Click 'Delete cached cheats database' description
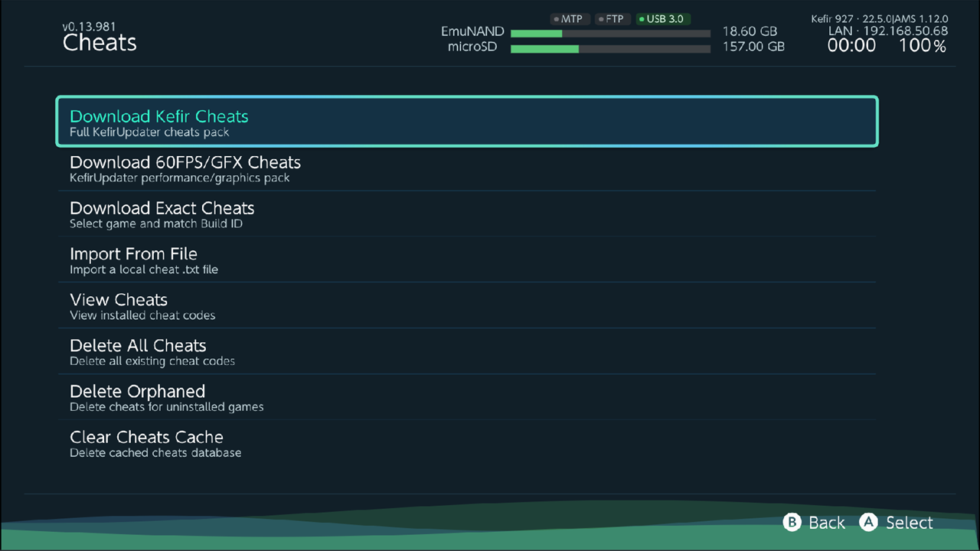980x551 pixels. pos(155,453)
